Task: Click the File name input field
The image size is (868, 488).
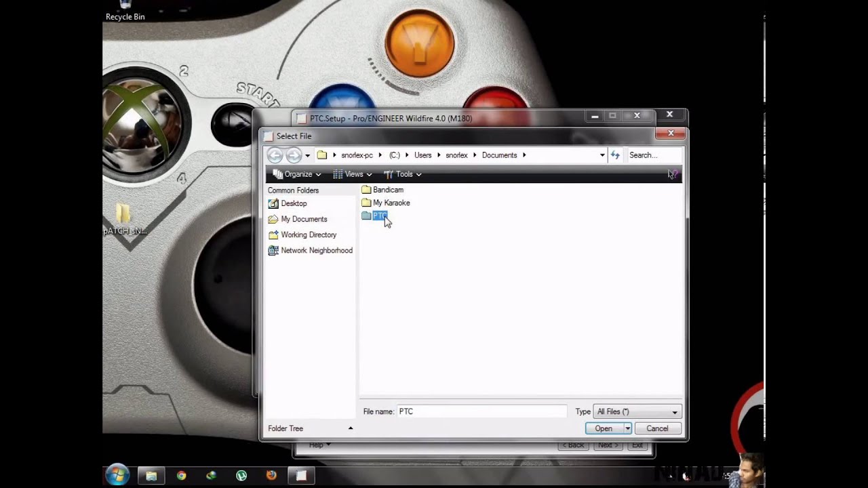Action: point(481,411)
